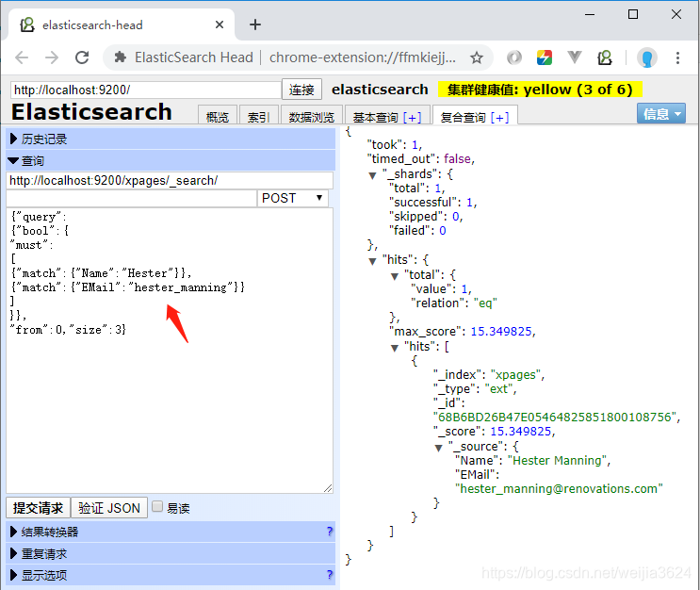
Task: Click the empty path field beside POST
Action: [131, 198]
